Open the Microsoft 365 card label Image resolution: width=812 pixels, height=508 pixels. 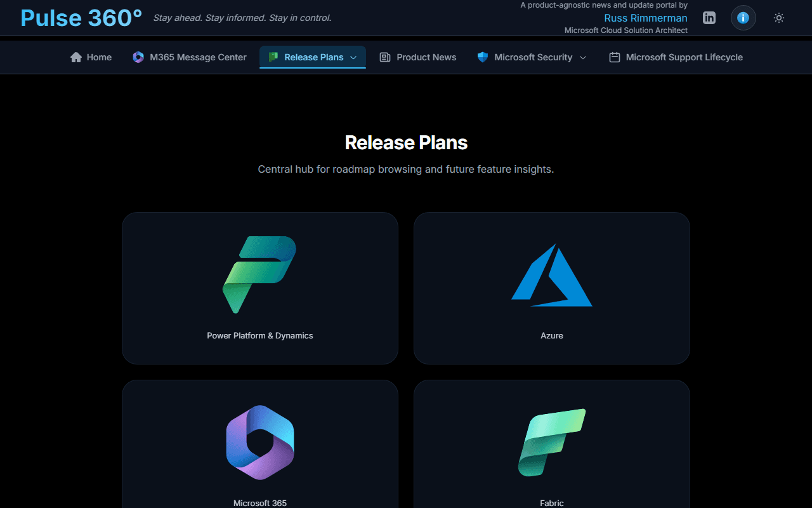(260, 503)
